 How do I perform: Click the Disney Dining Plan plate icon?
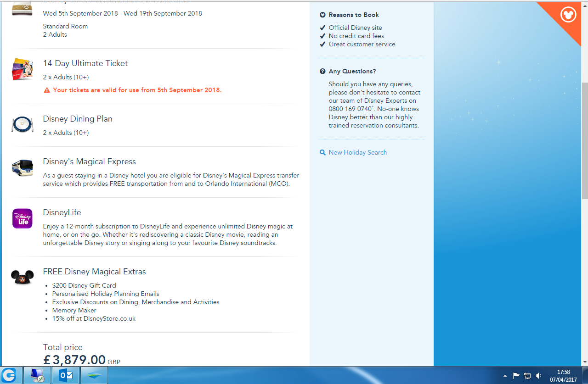coord(22,124)
